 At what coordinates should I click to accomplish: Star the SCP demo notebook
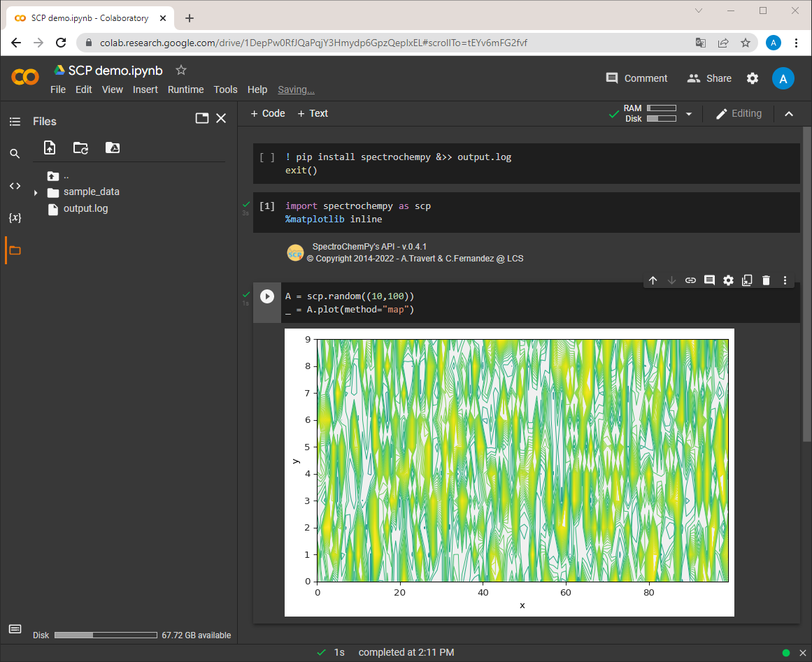(x=180, y=70)
